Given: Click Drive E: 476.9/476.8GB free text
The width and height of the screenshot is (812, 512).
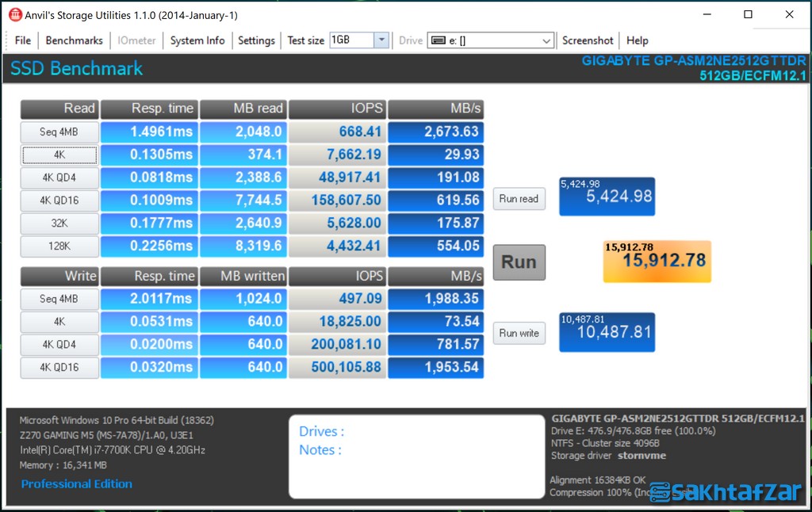Looking at the screenshot, I should point(634,430).
